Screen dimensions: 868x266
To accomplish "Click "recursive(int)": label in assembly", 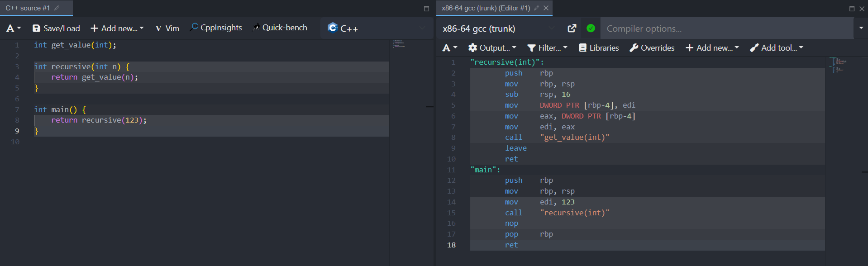I will pos(507,62).
